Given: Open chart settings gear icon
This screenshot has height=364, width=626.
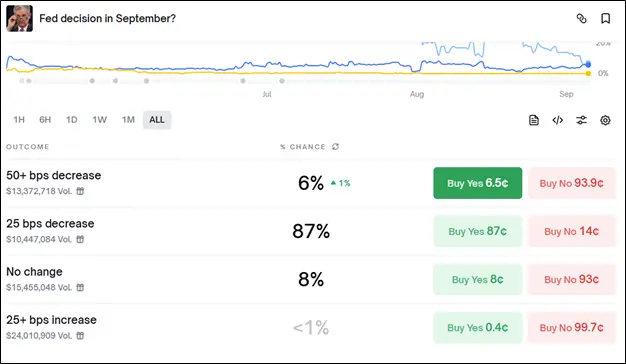Looking at the screenshot, I should (605, 120).
